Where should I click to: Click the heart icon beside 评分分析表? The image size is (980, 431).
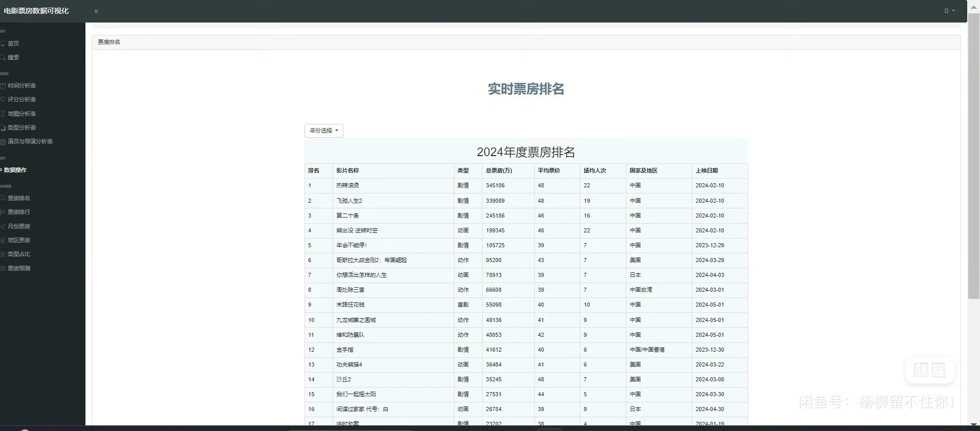click(3, 100)
